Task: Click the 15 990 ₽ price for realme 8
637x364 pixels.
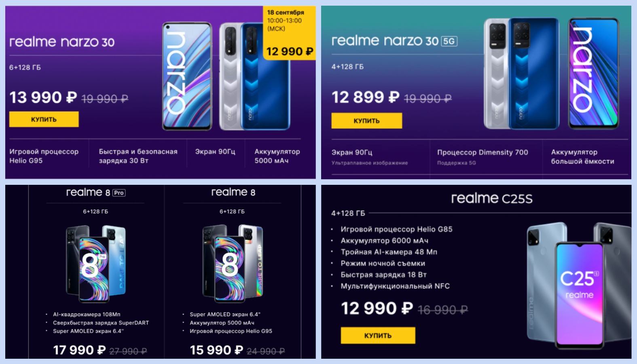Action: pyautogui.click(x=217, y=350)
